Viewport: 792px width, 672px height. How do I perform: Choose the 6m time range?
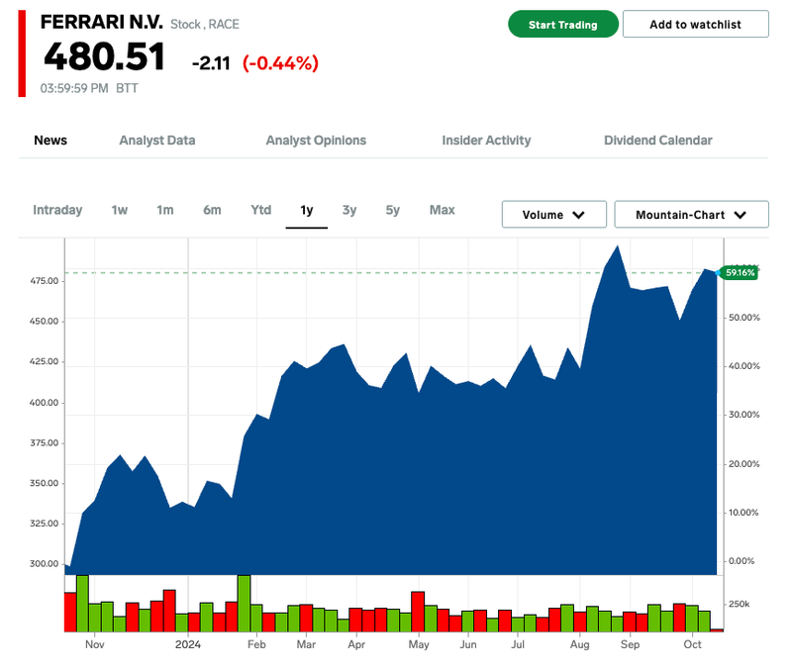click(212, 210)
